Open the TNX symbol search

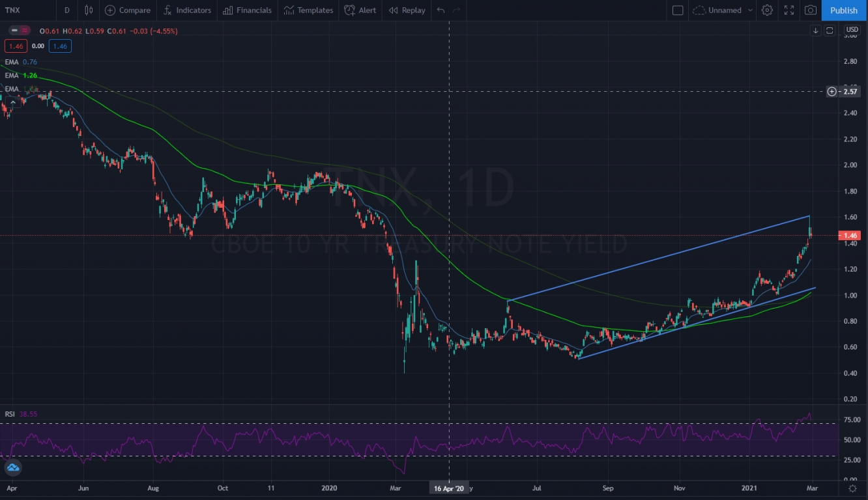coord(13,10)
